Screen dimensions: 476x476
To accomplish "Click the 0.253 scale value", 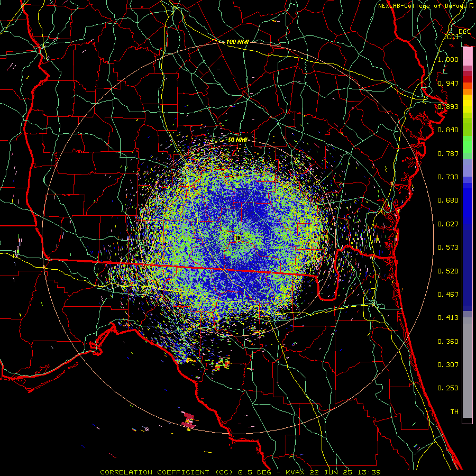I will coord(448,388).
